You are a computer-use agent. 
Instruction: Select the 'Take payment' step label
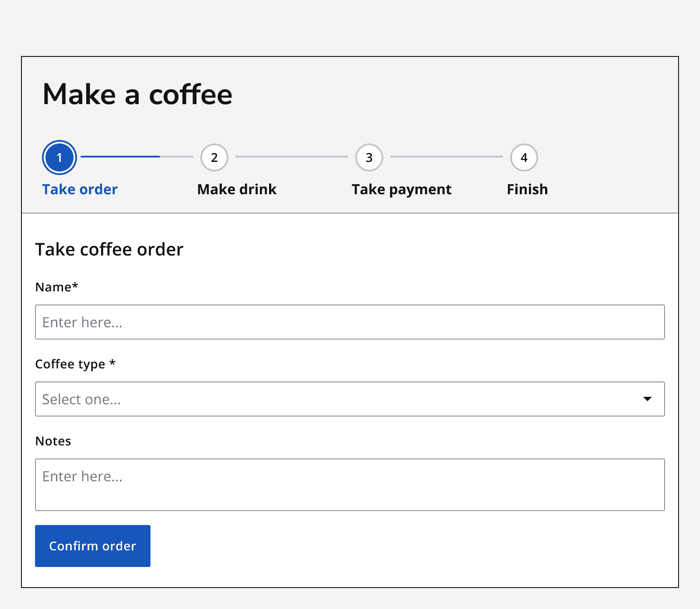click(x=401, y=189)
